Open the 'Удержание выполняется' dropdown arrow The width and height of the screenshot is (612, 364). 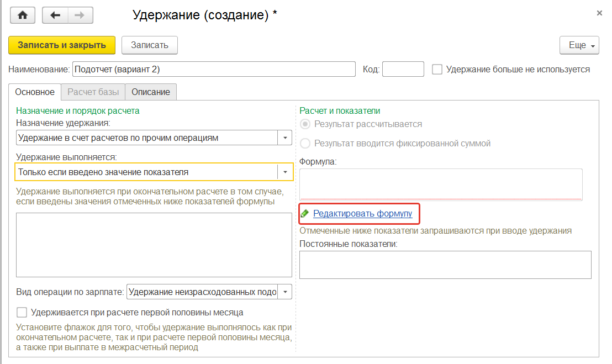tap(285, 172)
